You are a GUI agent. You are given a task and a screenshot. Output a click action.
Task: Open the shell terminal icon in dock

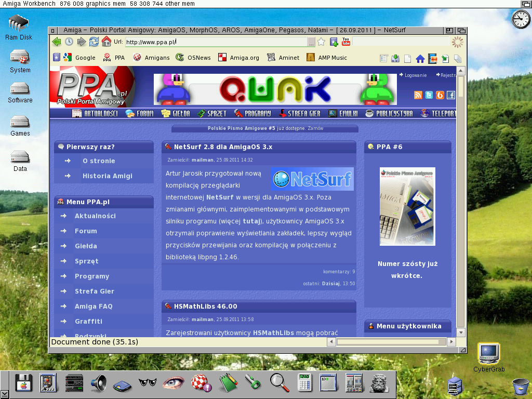click(x=328, y=383)
